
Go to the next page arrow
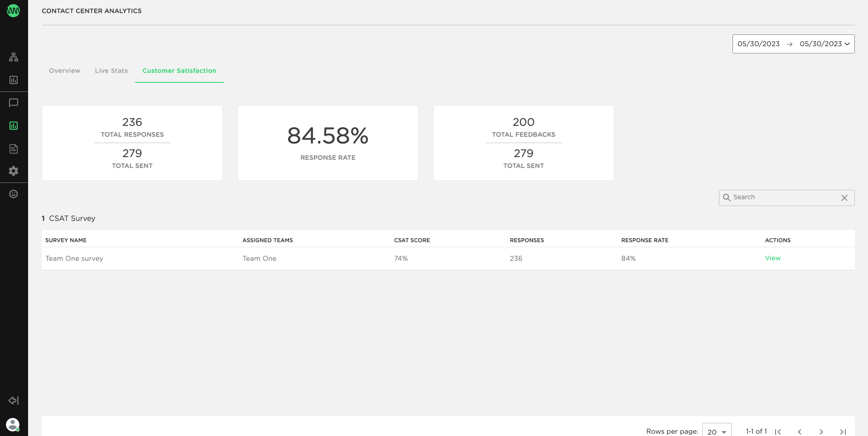821,432
